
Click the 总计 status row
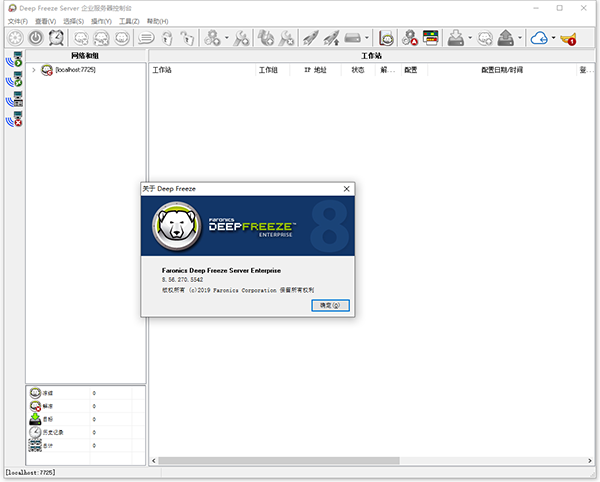point(86,445)
